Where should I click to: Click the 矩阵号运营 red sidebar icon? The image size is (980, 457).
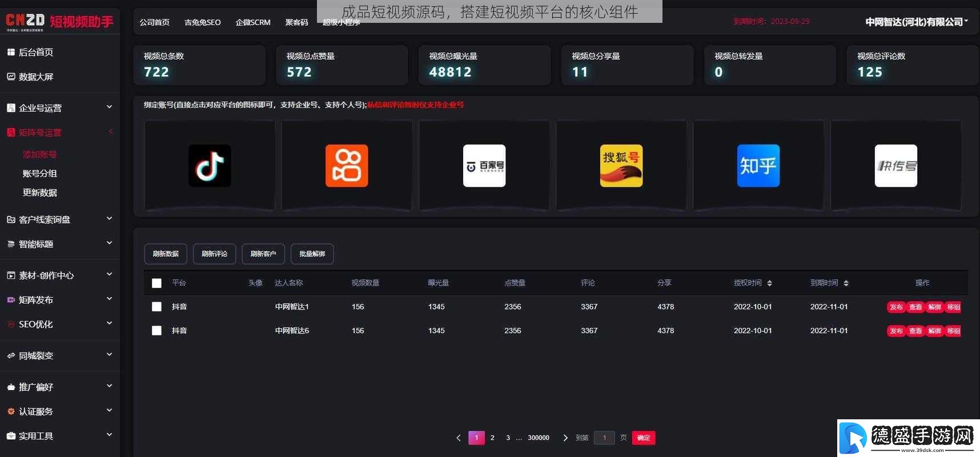11,133
